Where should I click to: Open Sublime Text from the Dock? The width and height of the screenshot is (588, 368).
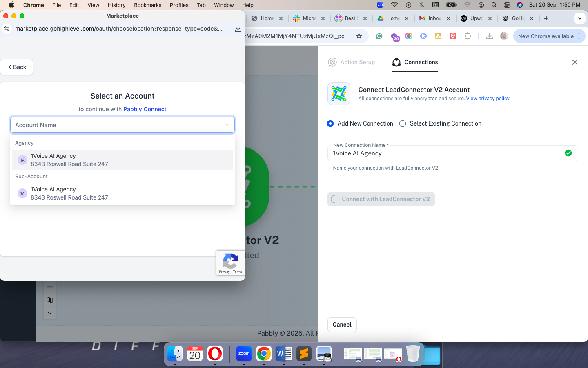click(304, 353)
